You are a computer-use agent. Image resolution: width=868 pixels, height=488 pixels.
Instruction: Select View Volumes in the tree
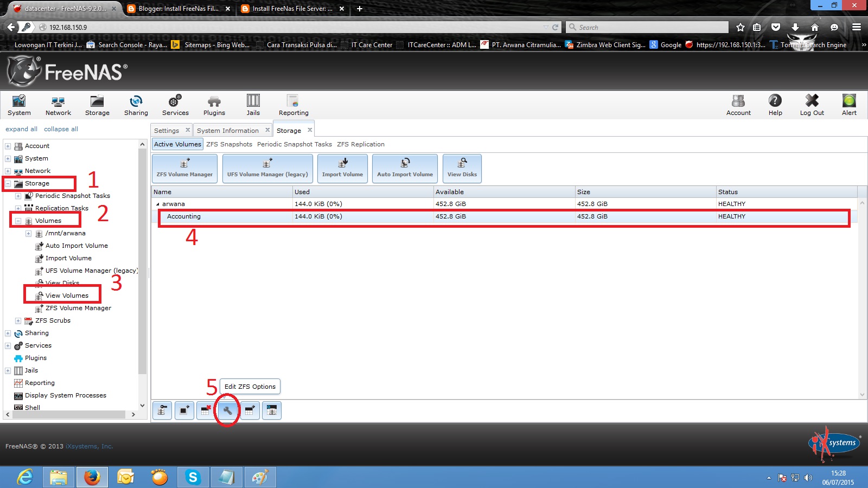click(x=67, y=296)
